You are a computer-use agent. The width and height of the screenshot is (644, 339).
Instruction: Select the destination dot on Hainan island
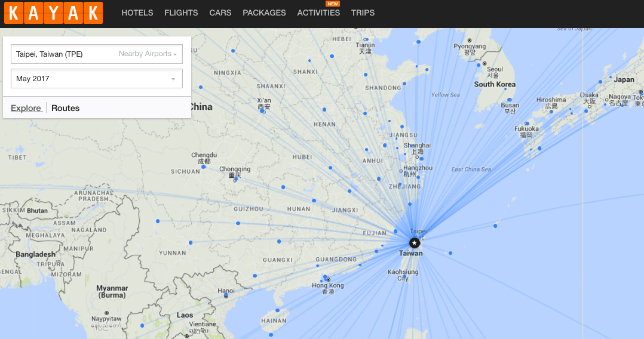278,310
